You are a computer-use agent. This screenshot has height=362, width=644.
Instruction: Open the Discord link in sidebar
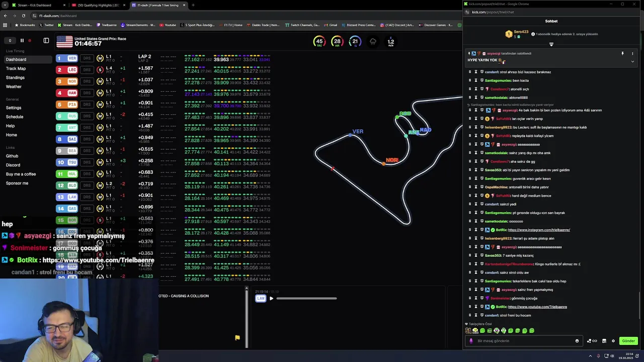pyautogui.click(x=13, y=165)
